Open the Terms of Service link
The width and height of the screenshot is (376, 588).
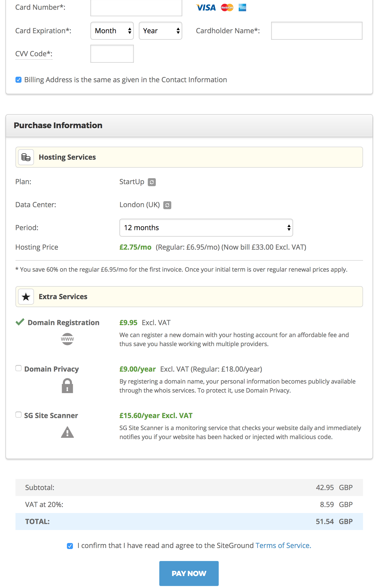point(283,545)
